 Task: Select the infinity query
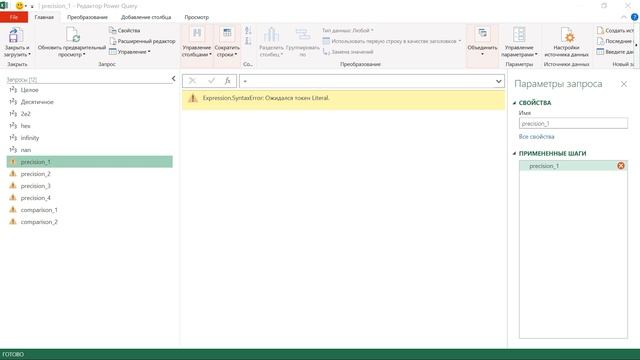(89, 138)
